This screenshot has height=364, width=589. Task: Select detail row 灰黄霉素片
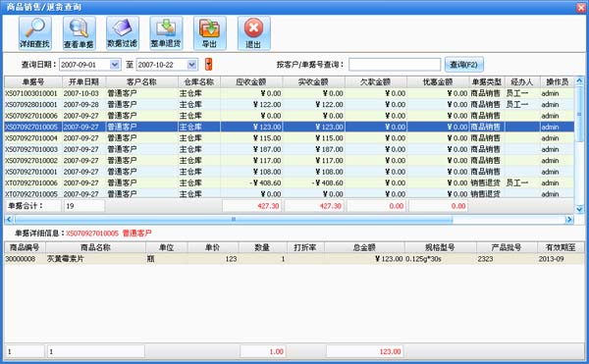294,259
